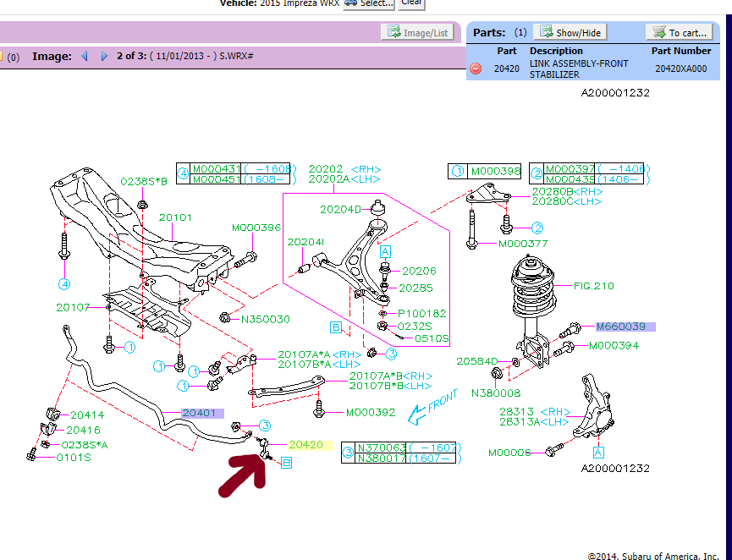
Task: Remove part 20420 with red minus icon
Action: click(476, 69)
